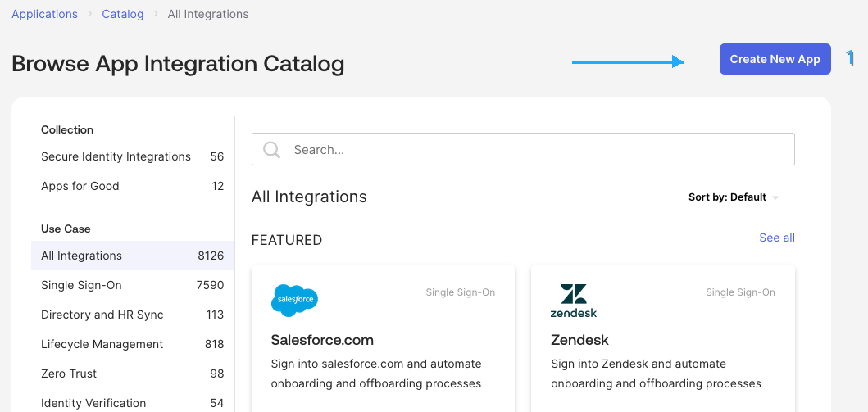Open the Applications breadcrumb link

[44, 15]
